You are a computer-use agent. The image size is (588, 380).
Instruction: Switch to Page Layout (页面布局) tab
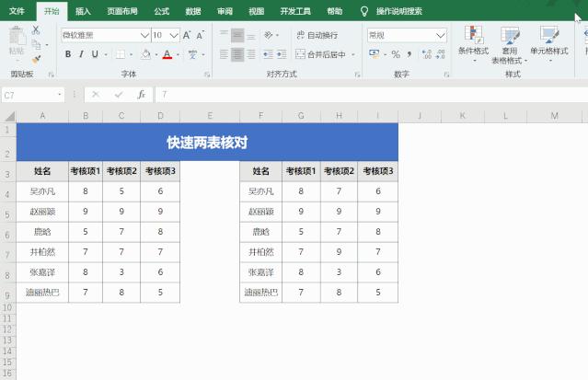122,11
